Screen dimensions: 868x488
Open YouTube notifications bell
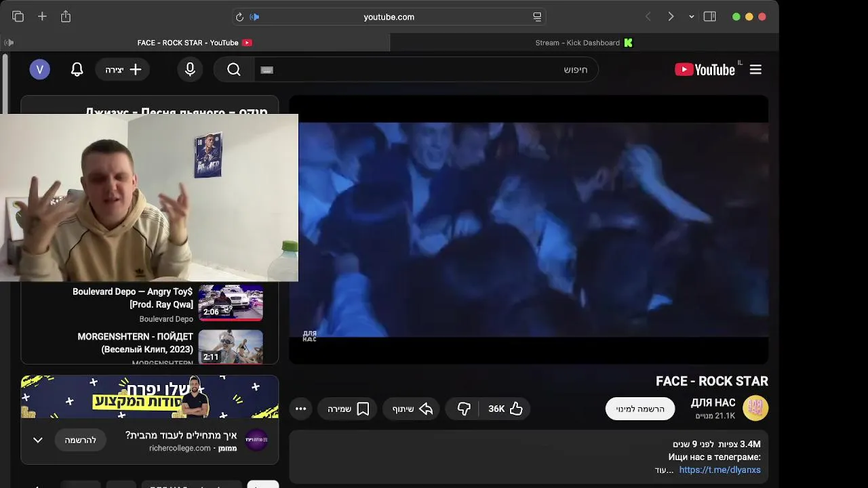(x=77, y=69)
